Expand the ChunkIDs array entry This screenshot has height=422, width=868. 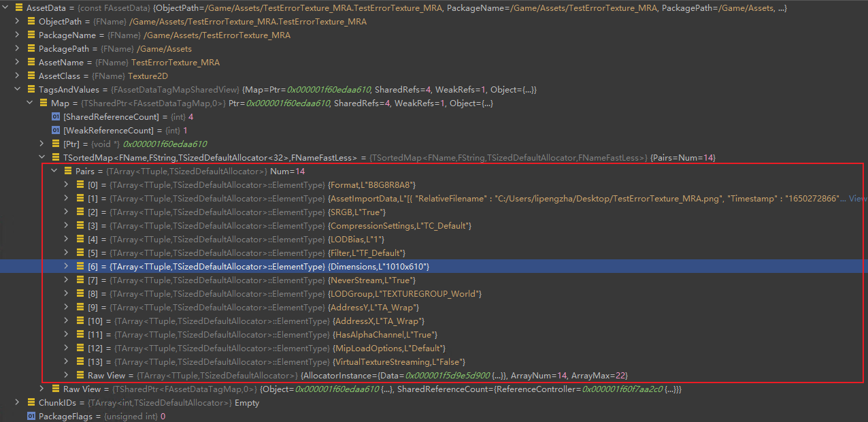[x=18, y=402]
